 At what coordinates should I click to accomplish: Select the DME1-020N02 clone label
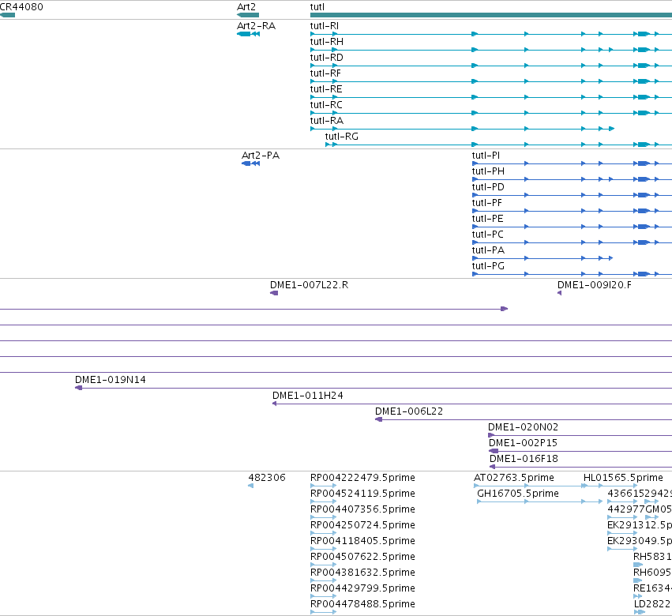[x=523, y=427]
